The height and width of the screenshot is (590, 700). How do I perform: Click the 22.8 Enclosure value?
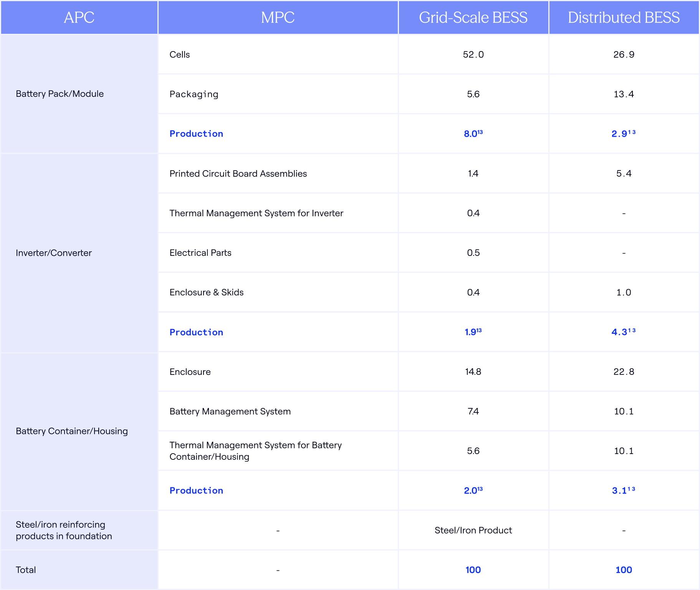624,372
